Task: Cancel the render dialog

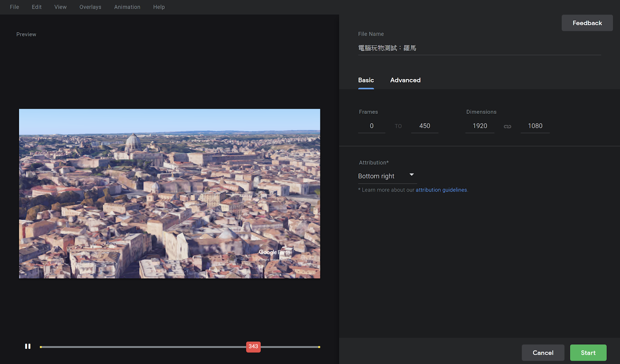Action: pos(543,352)
